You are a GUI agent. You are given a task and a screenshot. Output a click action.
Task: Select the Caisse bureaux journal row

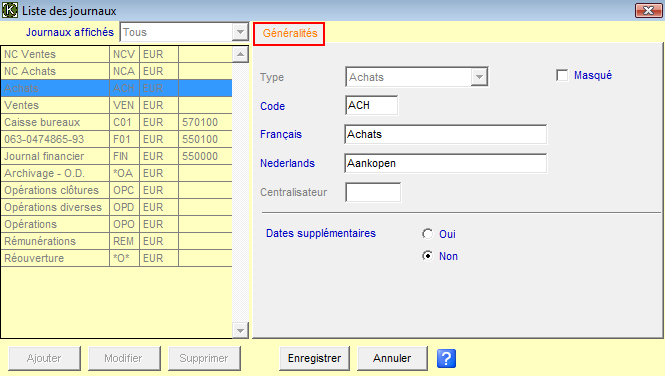tap(116, 122)
